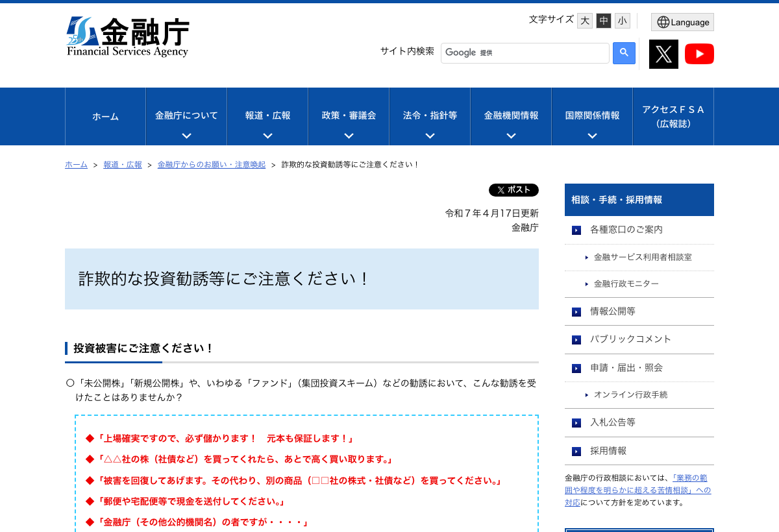Open パブリックコメント sidebar link
Image resolution: width=779 pixels, height=532 pixels.
[631, 339]
